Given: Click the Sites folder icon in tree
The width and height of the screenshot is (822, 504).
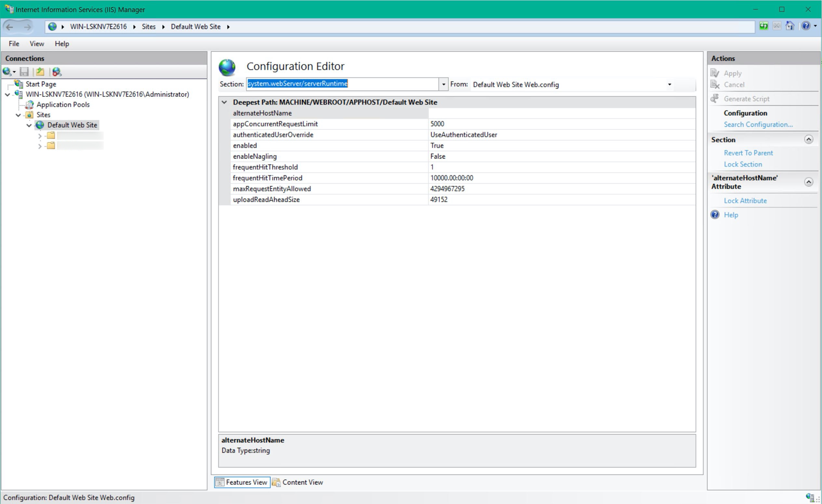Looking at the screenshot, I should 29,115.
